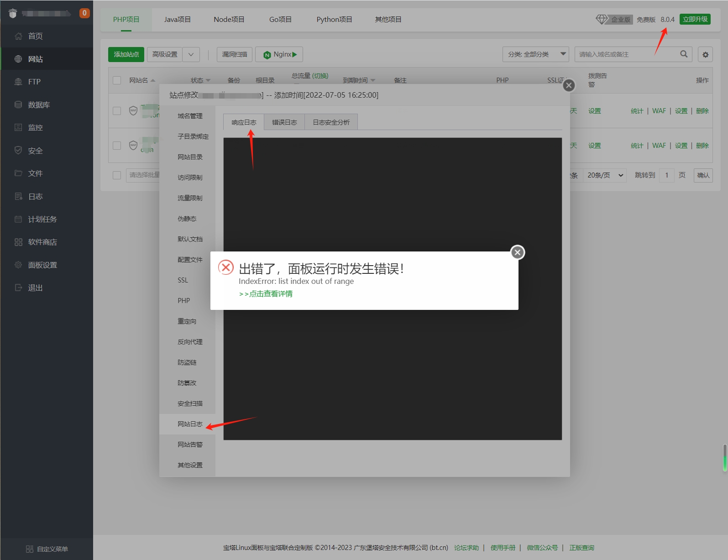Click the 漏洞扫描 button
This screenshot has height=560, width=728.
coord(235,54)
